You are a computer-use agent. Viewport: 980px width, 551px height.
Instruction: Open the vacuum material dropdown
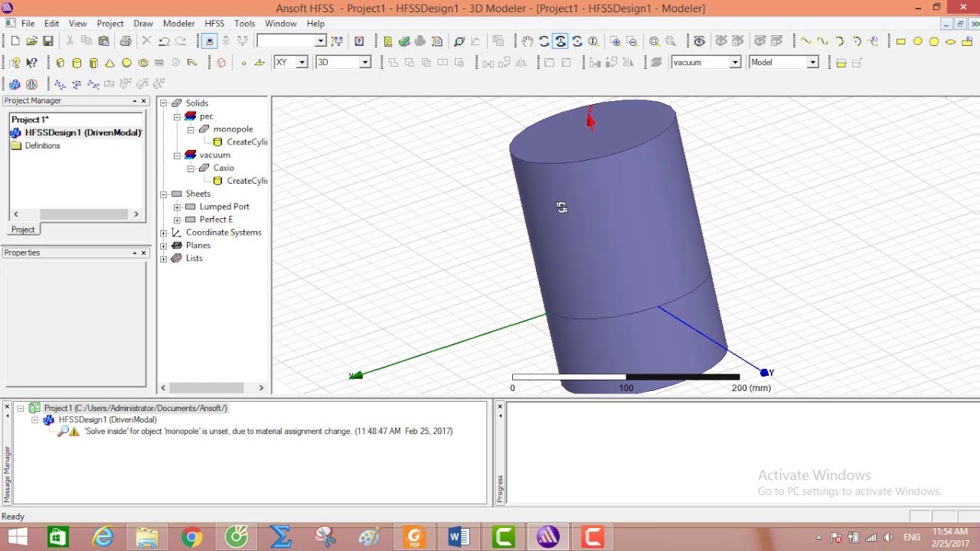pos(735,63)
